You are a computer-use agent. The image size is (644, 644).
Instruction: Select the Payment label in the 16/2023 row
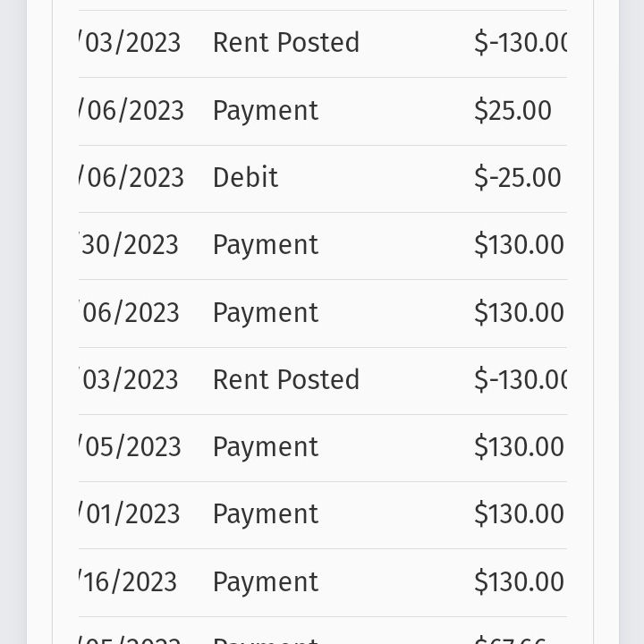[x=266, y=582]
